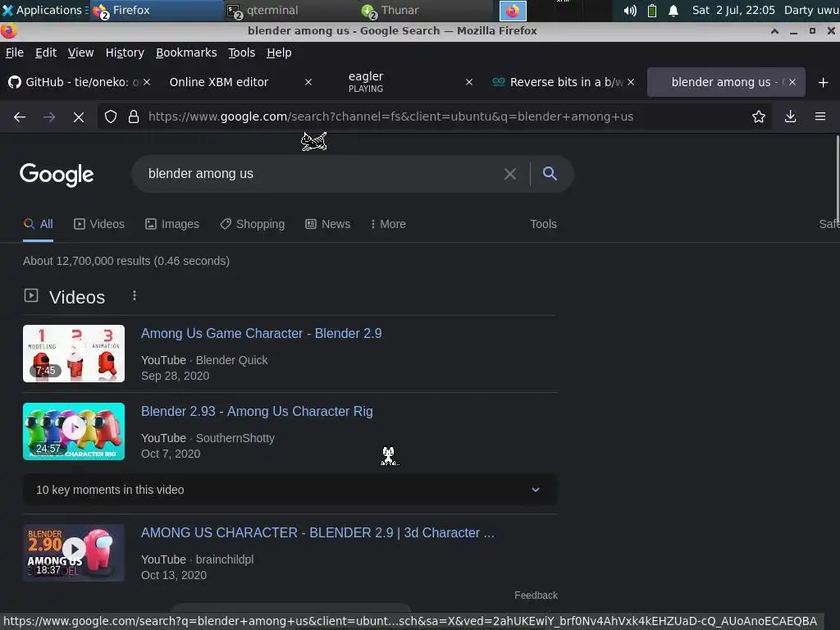Click the page vertical scrollbar
Image resolution: width=840 pixels, height=630 pixels.
(836, 177)
